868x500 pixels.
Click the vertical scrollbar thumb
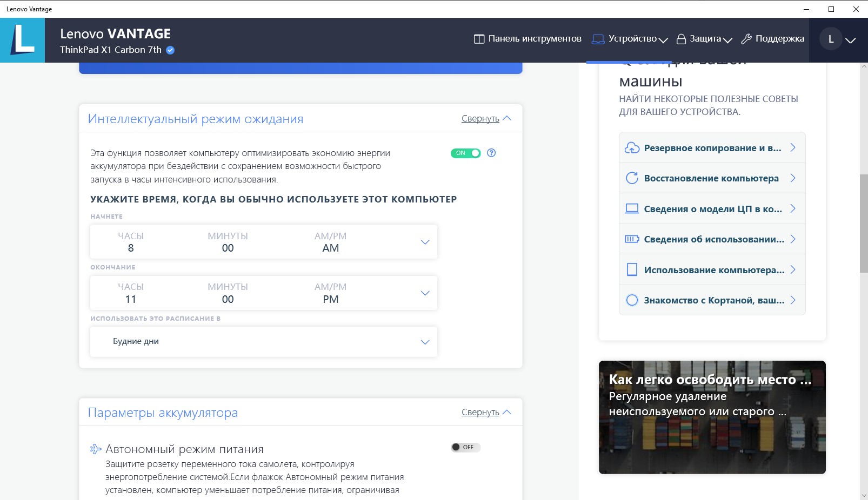[x=864, y=223]
